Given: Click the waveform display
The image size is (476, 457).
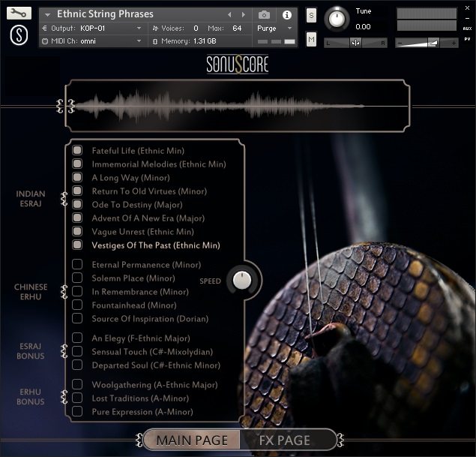Looking at the screenshot, I should [x=238, y=106].
